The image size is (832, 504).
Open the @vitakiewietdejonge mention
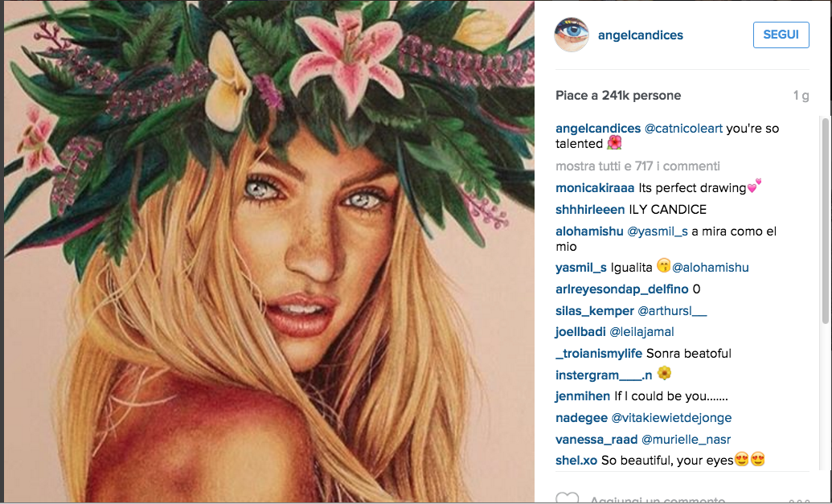(x=671, y=417)
